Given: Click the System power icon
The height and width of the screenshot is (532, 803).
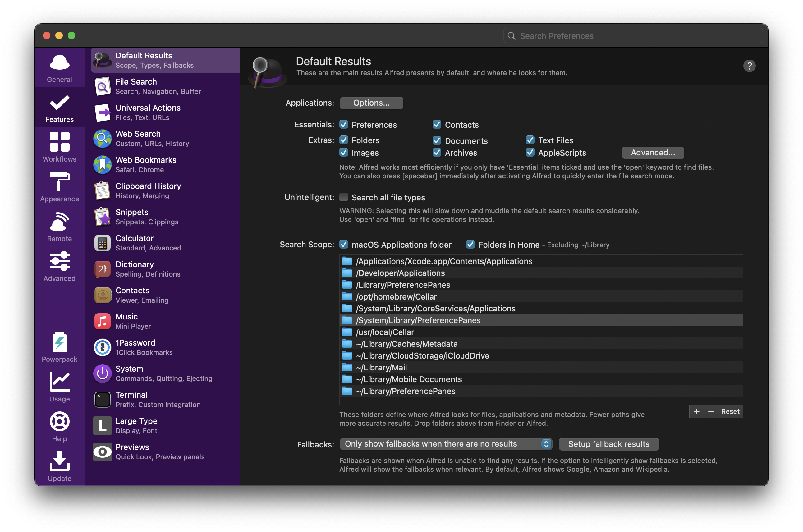Looking at the screenshot, I should click(103, 374).
